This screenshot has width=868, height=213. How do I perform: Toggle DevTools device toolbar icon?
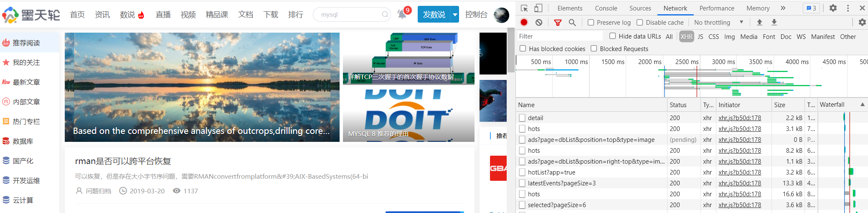pos(538,8)
